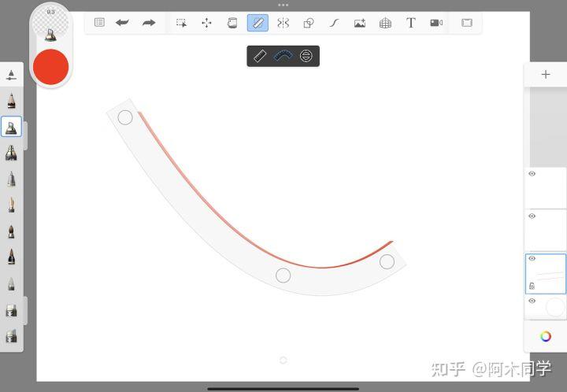Choose the rounded silver-tip marker brush
The height and width of the screenshot is (392, 567).
[x=11, y=179]
